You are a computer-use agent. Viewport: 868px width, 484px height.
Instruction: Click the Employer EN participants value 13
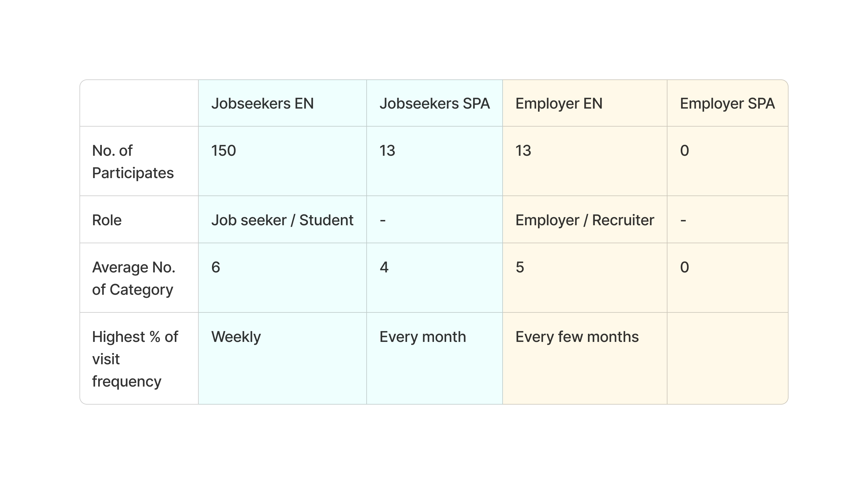pyautogui.click(x=523, y=150)
